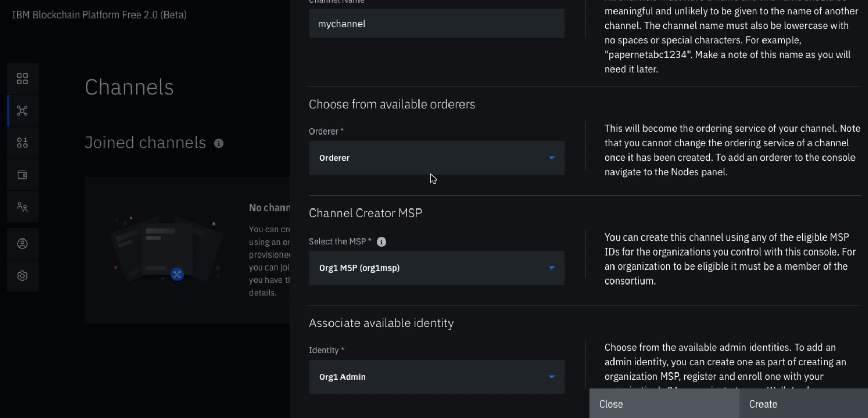Open Settings gear in the sidebar

(x=22, y=276)
